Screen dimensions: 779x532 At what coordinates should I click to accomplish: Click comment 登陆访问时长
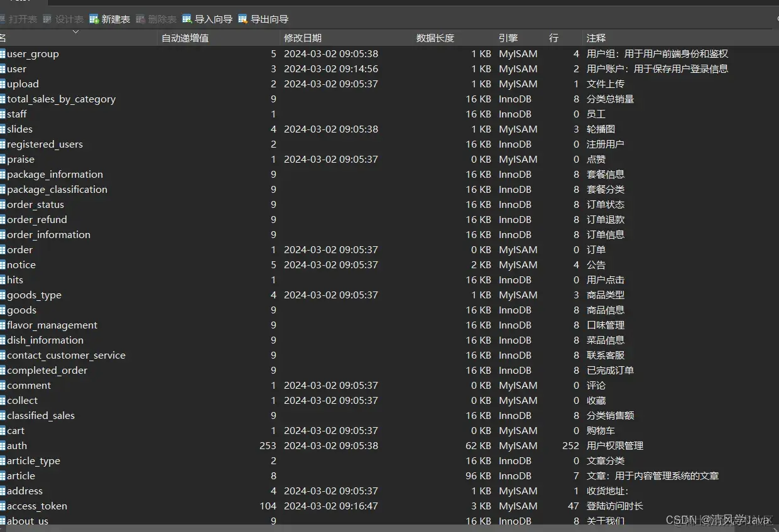coord(615,506)
